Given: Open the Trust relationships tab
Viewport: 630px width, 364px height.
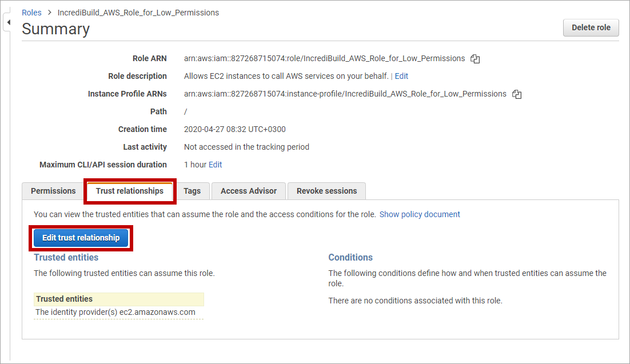Looking at the screenshot, I should click(x=130, y=191).
